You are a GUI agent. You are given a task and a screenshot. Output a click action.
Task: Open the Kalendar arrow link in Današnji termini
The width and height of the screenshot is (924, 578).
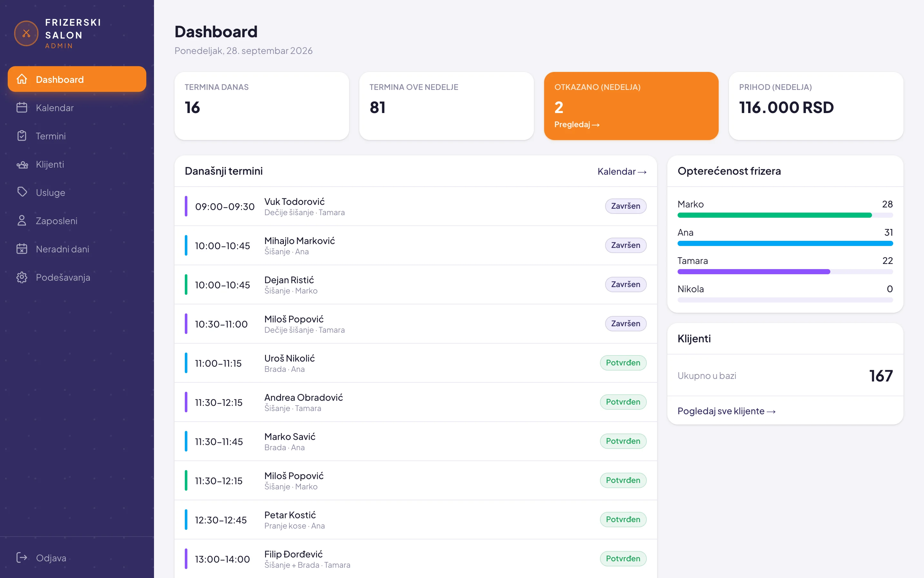pyautogui.click(x=621, y=172)
